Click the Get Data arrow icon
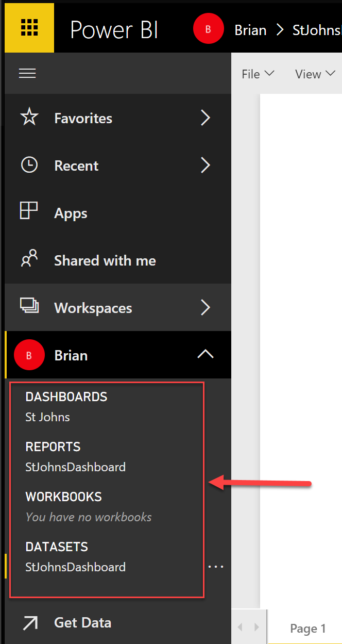Viewport: 342px width, 644px height. click(30, 623)
